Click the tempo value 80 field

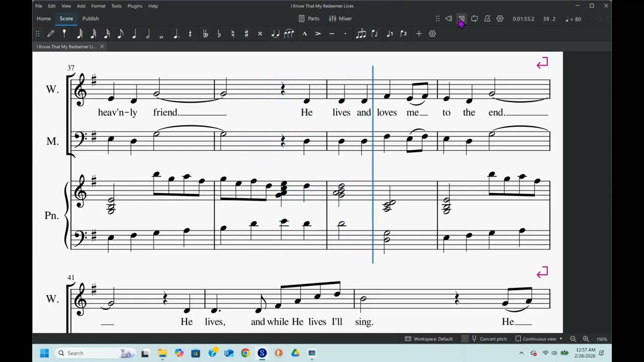coord(573,19)
